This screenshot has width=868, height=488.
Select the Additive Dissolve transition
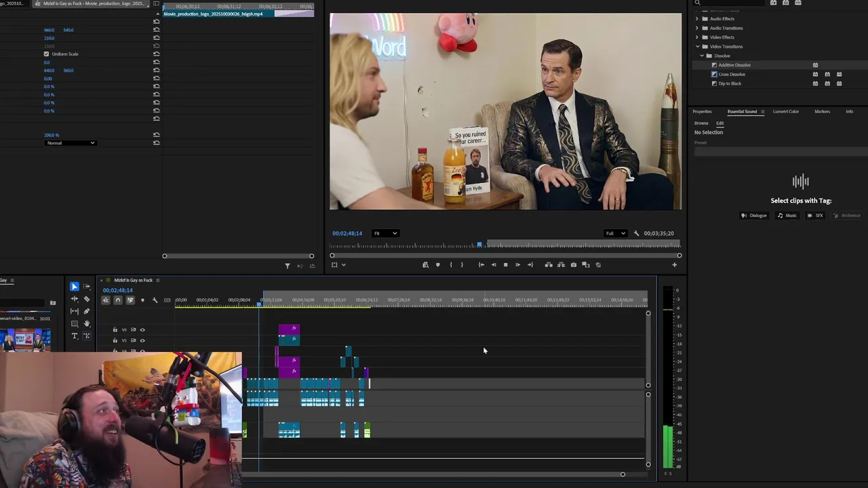click(734, 65)
